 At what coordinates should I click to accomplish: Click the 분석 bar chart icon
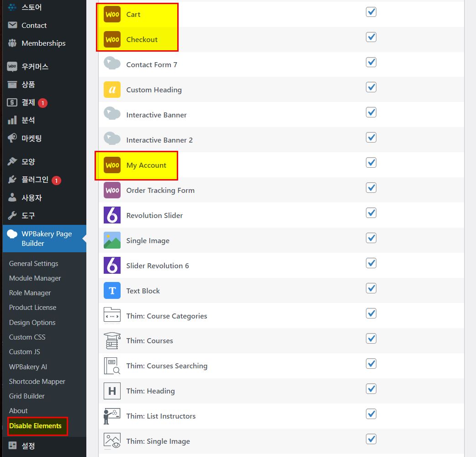[x=12, y=120]
